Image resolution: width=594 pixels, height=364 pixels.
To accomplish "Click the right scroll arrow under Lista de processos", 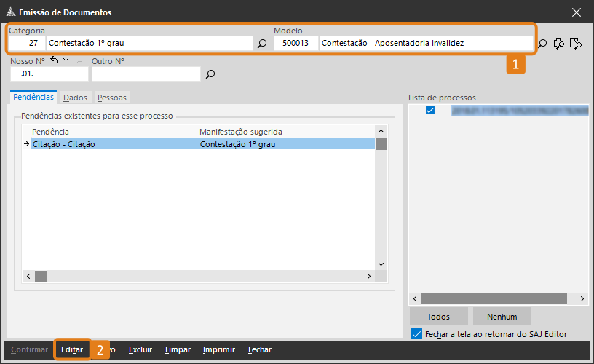I will coord(582,299).
